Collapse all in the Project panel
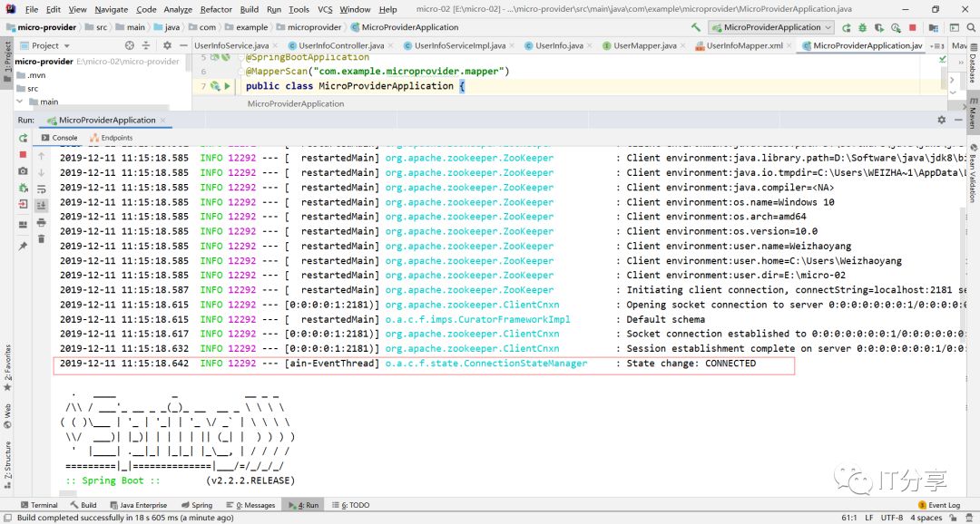Screen dimensions: 980x524 [x=146, y=45]
